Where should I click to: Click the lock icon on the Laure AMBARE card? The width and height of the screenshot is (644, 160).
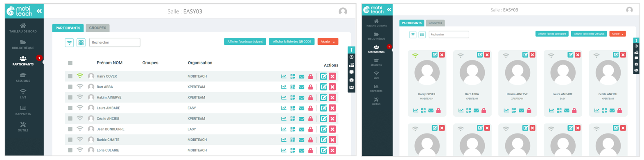[x=574, y=111]
